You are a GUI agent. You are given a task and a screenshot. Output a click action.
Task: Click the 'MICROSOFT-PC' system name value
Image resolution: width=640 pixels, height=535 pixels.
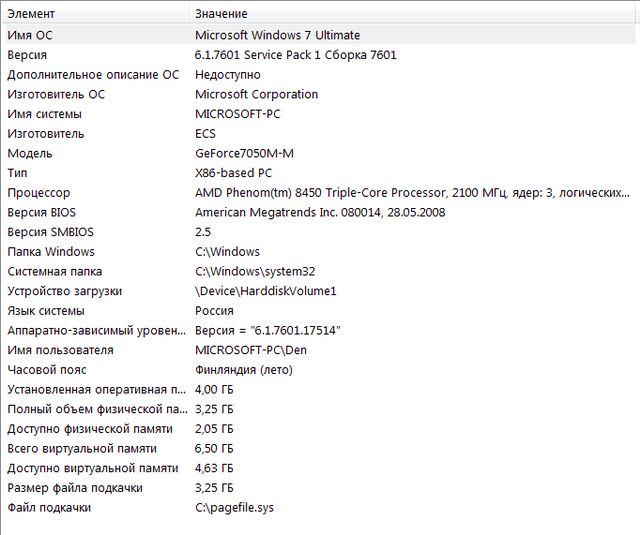pos(238,114)
